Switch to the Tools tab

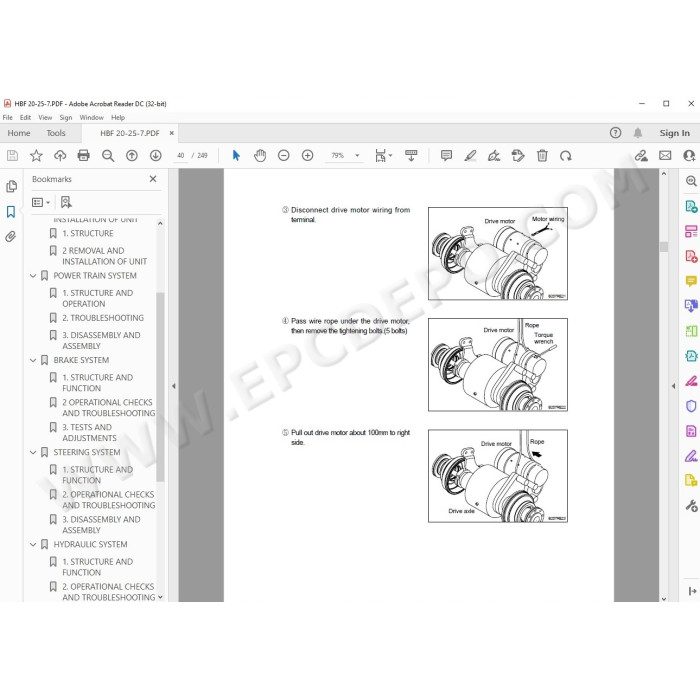click(x=56, y=133)
